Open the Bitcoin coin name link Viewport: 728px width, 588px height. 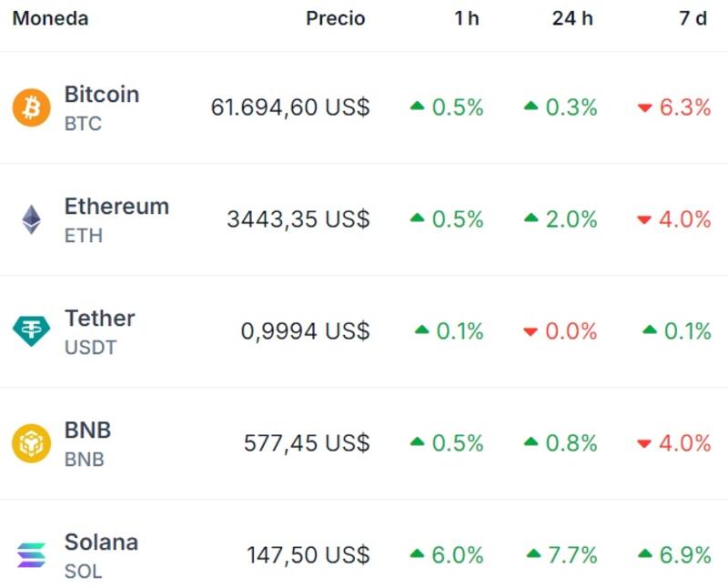101,95
